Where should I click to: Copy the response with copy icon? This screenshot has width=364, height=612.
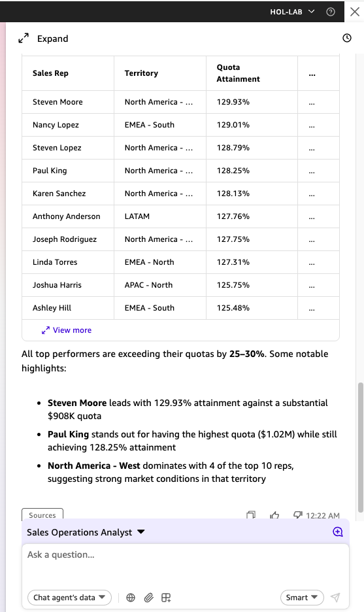(251, 516)
